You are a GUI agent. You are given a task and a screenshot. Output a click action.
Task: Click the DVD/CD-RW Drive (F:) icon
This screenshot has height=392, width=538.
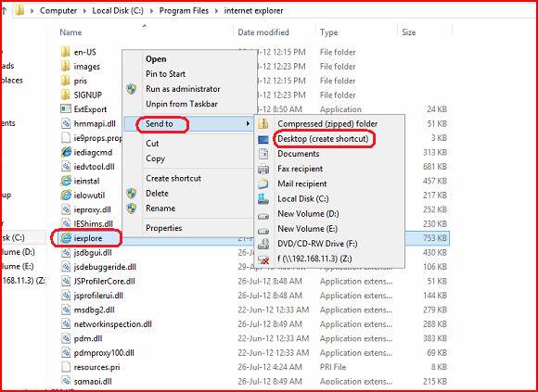(263, 244)
